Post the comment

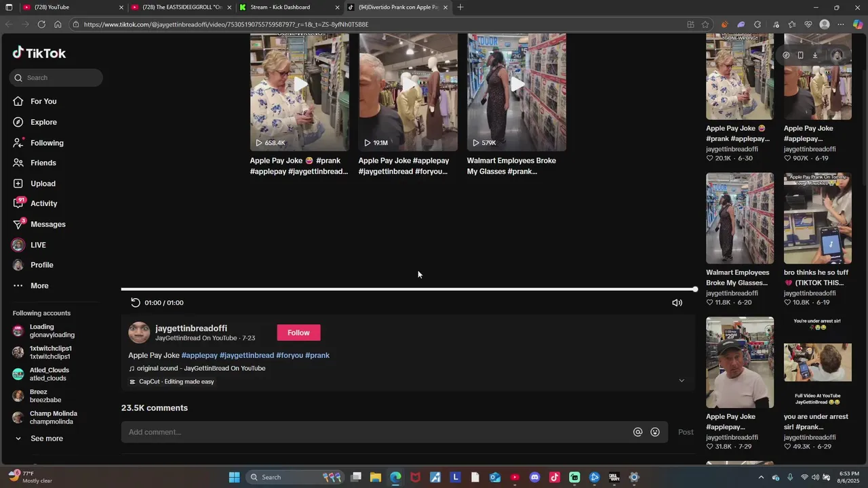686,432
